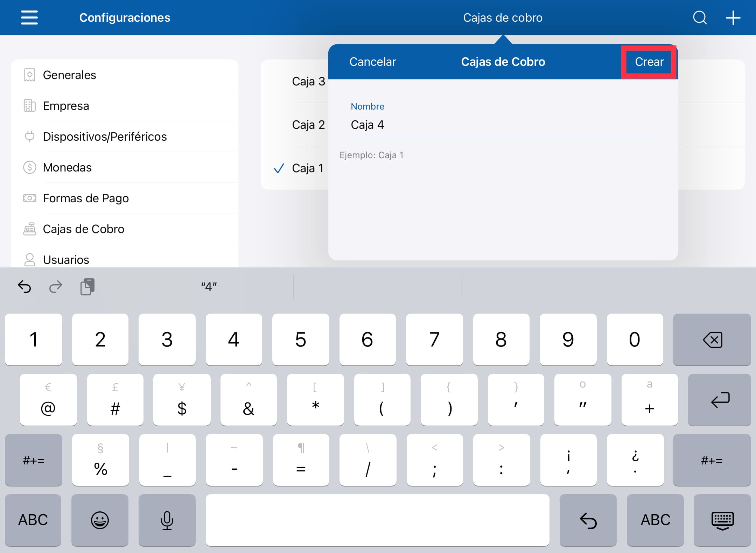Tap the keyboard undo arrow
The image size is (756, 553).
click(x=24, y=287)
